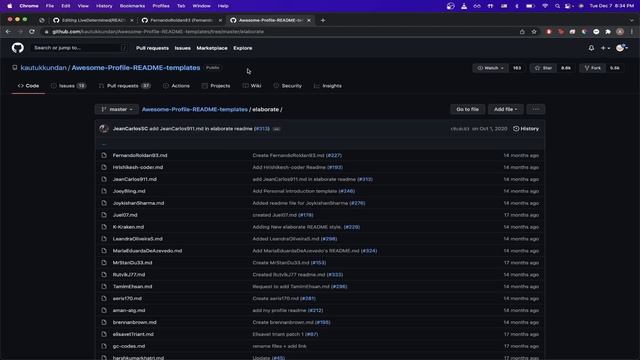
Task: Open the Wiki tab
Action: (x=252, y=86)
